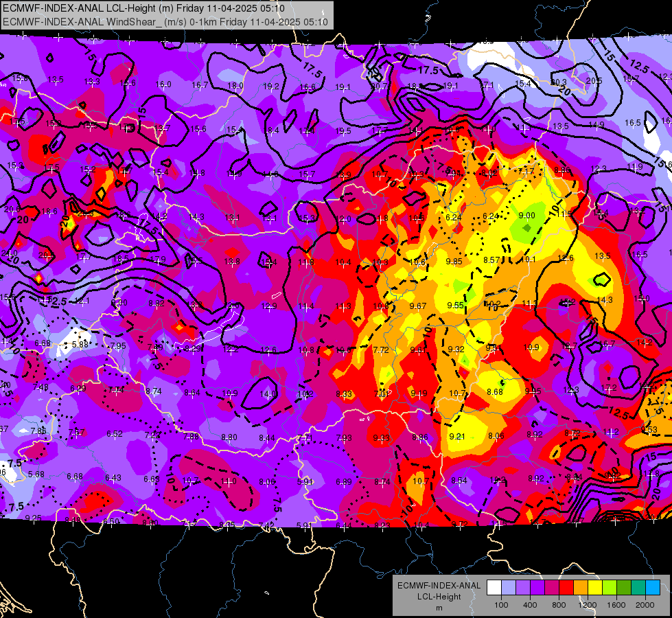This screenshot has width=672, height=618.
Task: Click the 'LCL-Height' label in the legend box
Action: [x=439, y=597]
